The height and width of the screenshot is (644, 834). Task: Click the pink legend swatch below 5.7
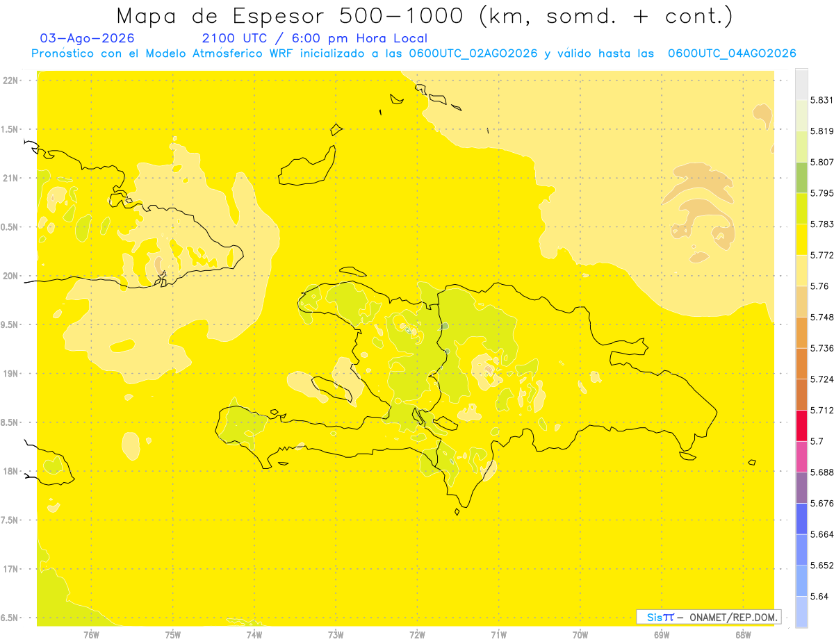pyautogui.click(x=801, y=456)
